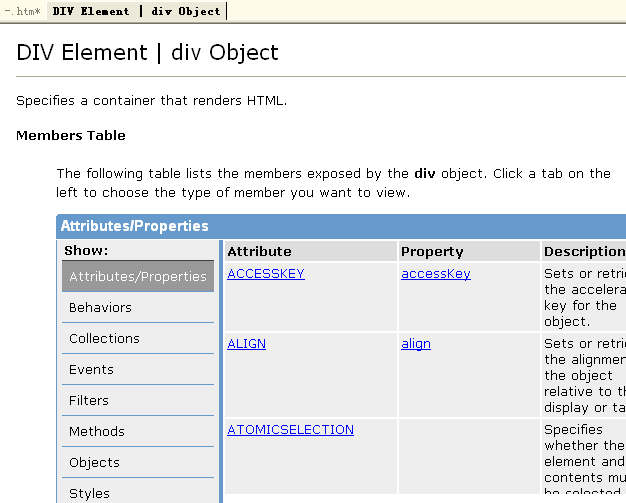Display the Methods members
This screenshot has width=626, height=503.
point(97,432)
